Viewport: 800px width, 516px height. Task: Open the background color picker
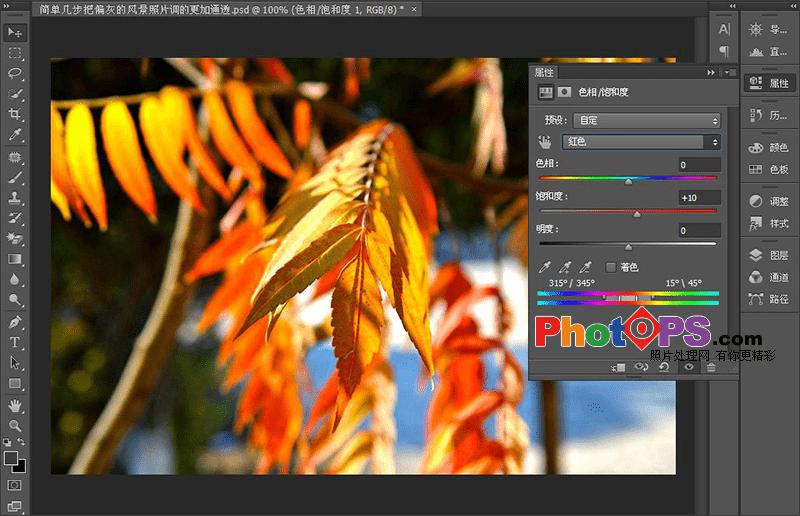click(x=21, y=466)
